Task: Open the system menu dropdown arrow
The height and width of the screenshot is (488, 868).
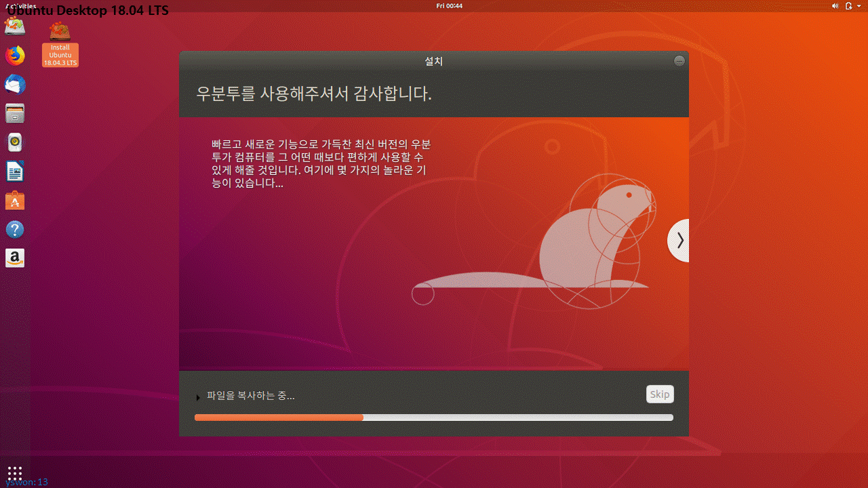Action: click(859, 5)
